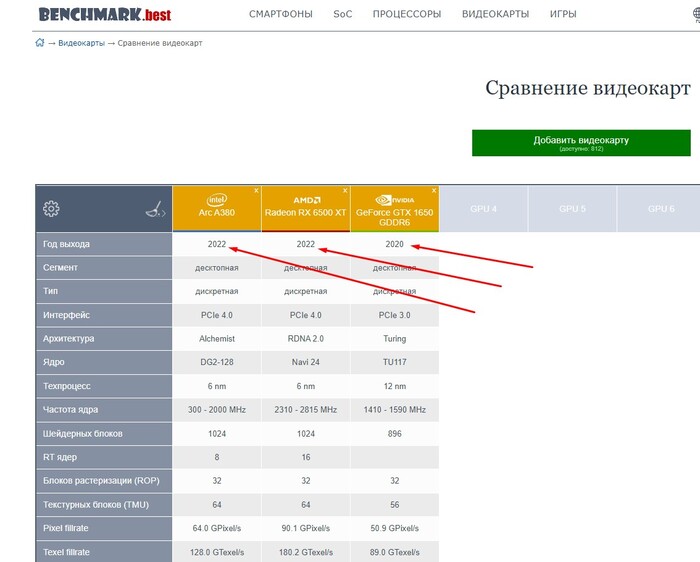Click the NVIDIA logo in GeForce header
The image size is (700, 562).
[x=395, y=200]
